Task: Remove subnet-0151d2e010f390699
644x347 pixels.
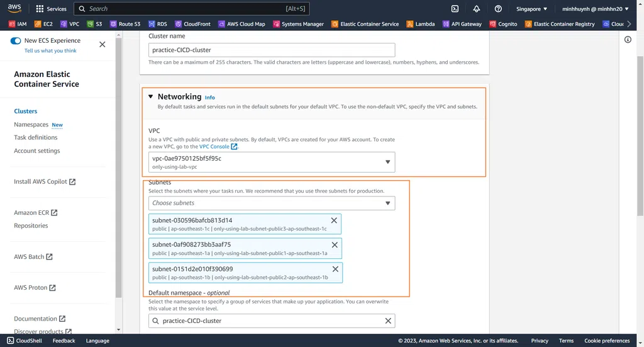Action: coord(335,269)
